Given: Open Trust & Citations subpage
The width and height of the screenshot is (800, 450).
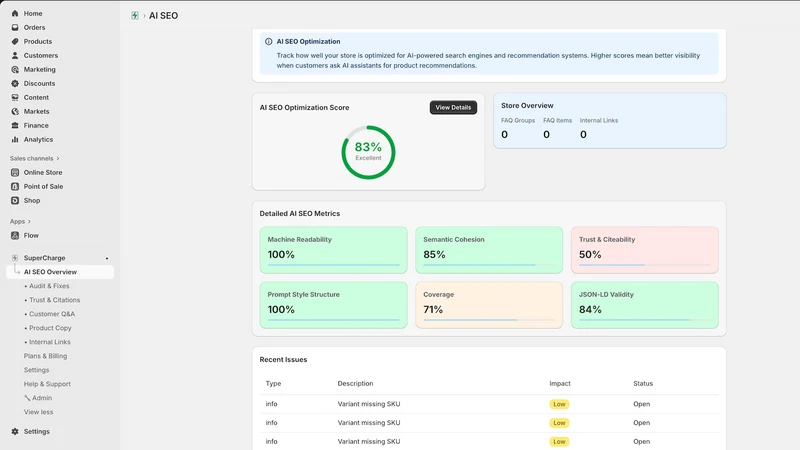Looking at the screenshot, I should (x=55, y=300).
